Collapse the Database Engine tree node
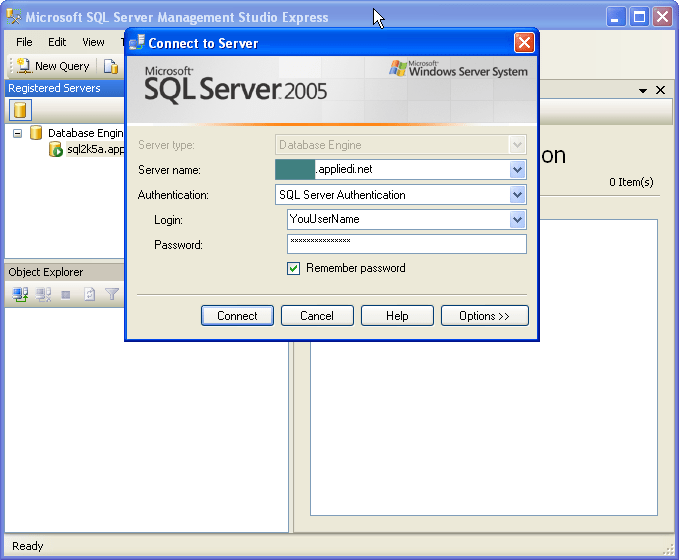The width and height of the screenshot is (679, 560). (x=17, y=133)
